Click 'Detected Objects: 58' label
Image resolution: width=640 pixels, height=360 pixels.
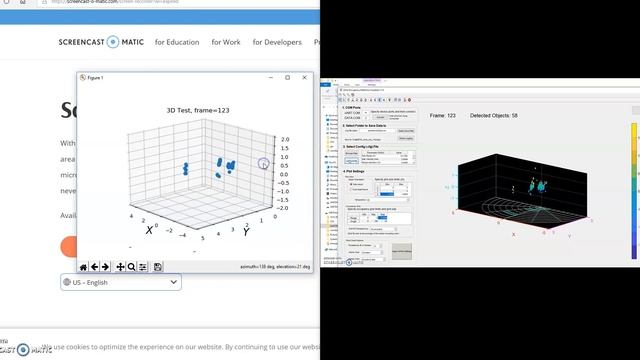493,116
